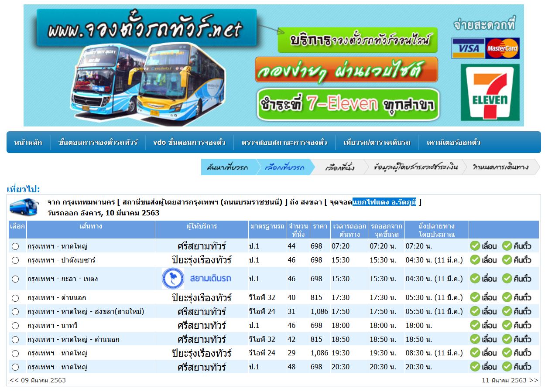Click price 1,086 in the 19:30 row
This screenshot has height=392, width=548.
pos(319,353)
